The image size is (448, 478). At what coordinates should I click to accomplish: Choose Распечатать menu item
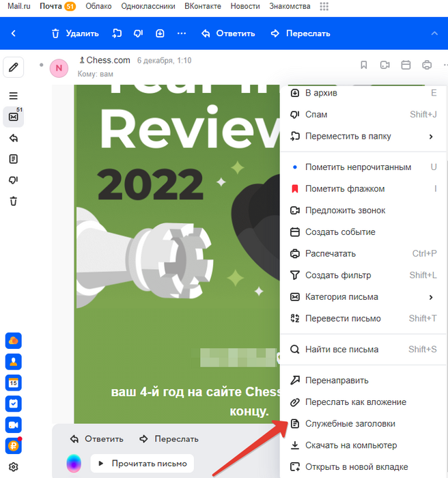point(363,253)
